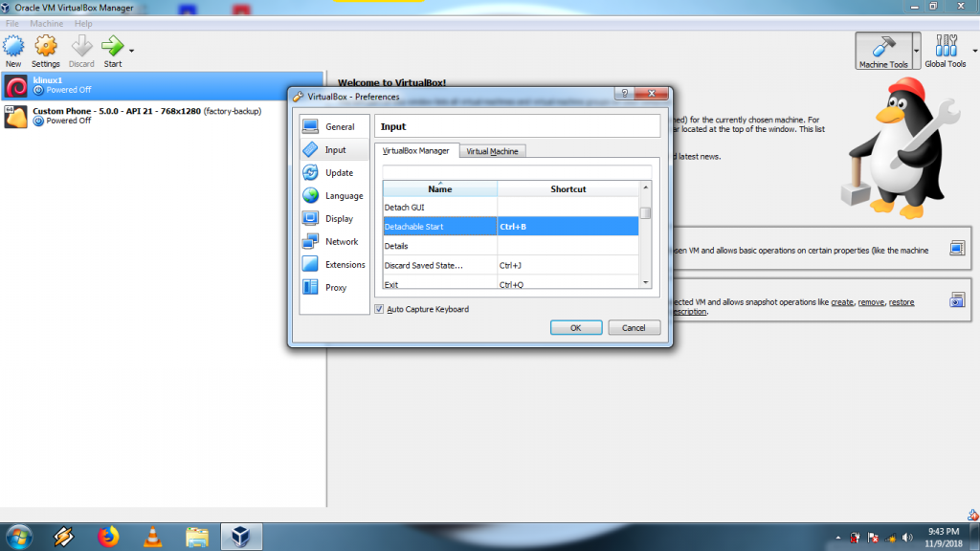The image size is (980, 551).
Task: Select the Extensions preferences category
Action: click(x=334, y=265)
